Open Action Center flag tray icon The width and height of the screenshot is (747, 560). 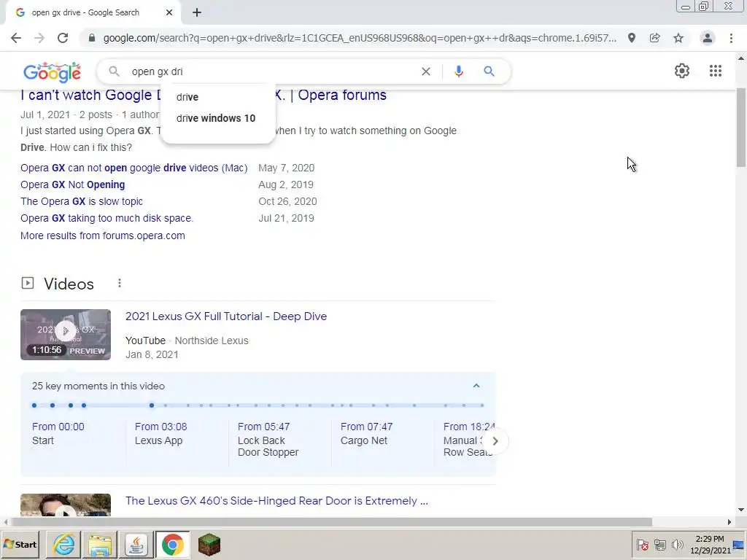(642, 545)
